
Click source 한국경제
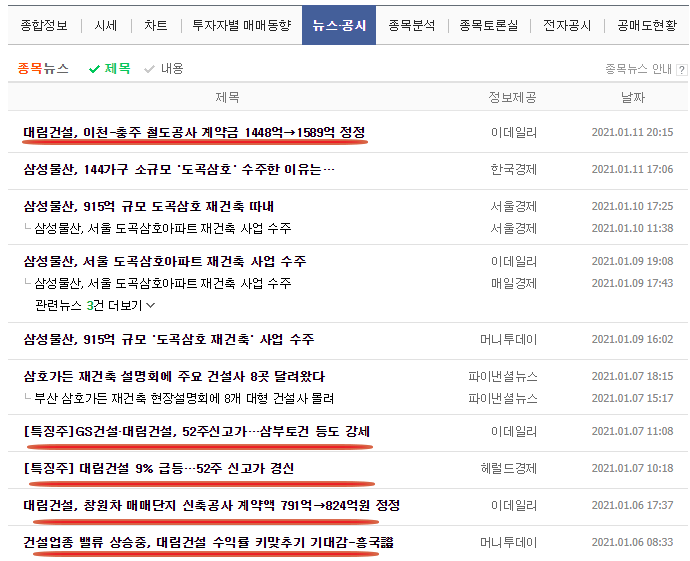click(514, 169)
